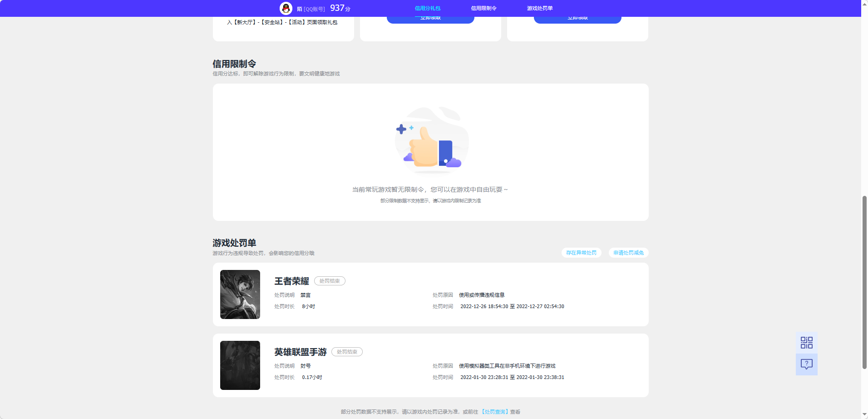The width and height of the screenshot is (868, 419).
Task: Click the QQ penguin avatar in the header
Action: pyautogui.click(x=286, y=8)
